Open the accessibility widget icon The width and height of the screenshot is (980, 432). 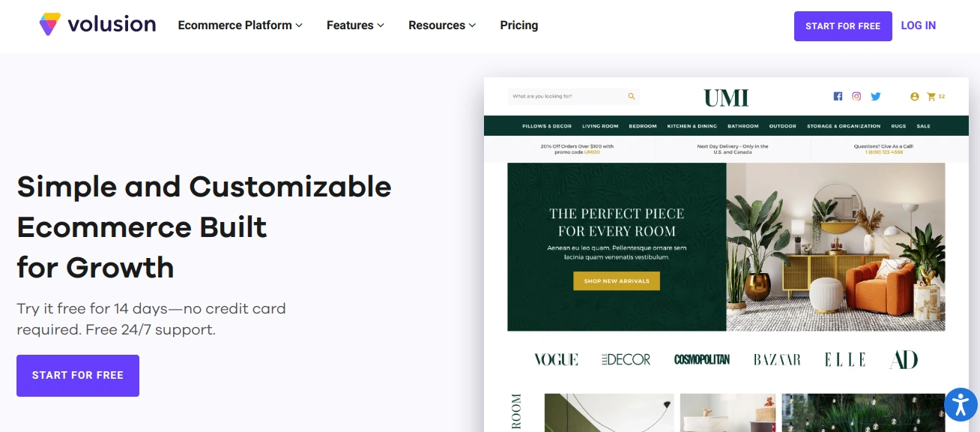[x=961, y=404]
